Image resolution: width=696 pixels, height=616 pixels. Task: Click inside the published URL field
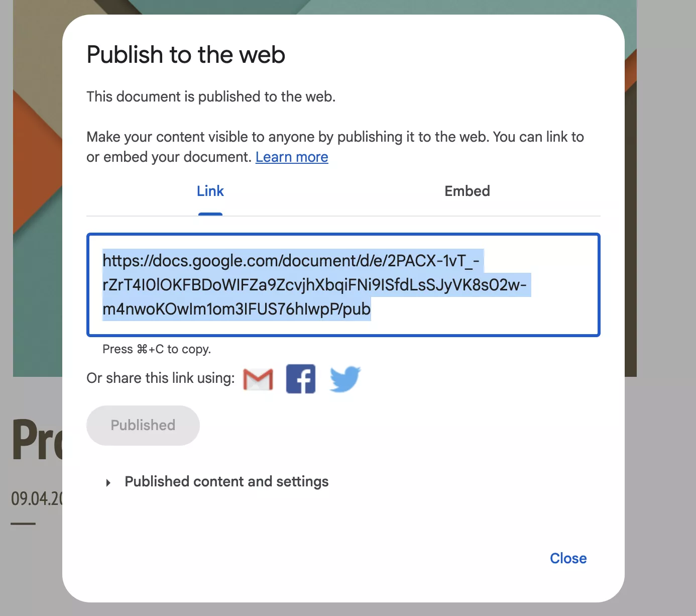[343, 285]
